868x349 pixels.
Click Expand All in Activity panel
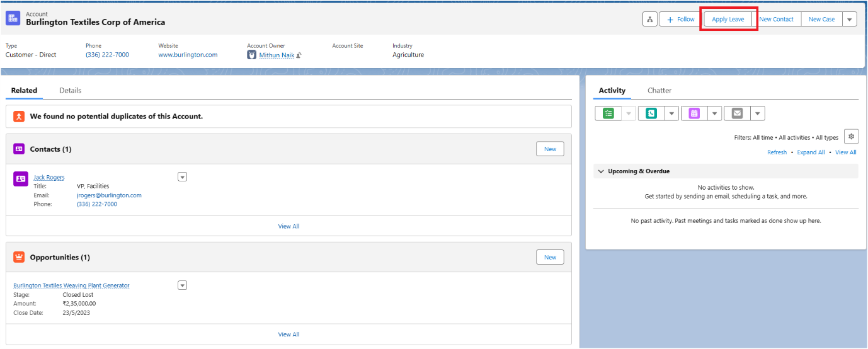coord(811,152)
